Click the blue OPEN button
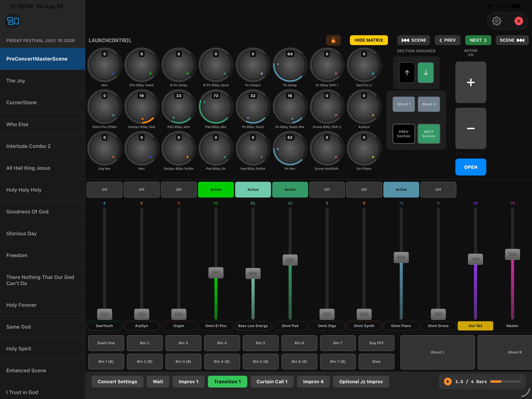The height and width of the screenshot is (399, 532). (x=471, y=167)
